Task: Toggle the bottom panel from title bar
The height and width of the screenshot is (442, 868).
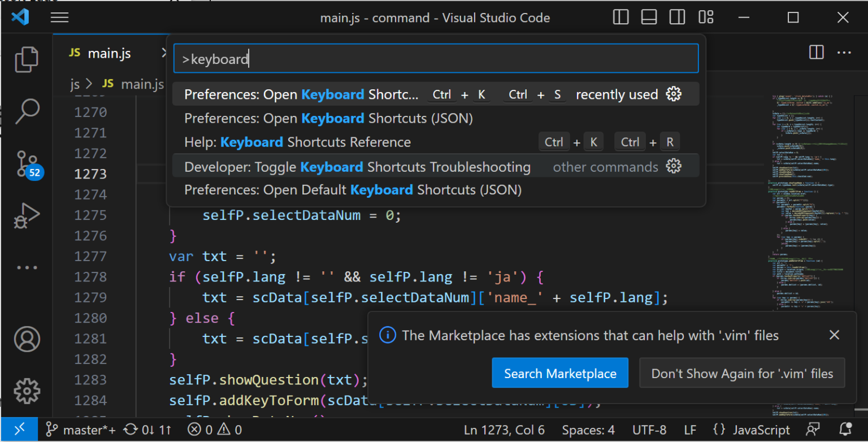Action: pos(649,17)
